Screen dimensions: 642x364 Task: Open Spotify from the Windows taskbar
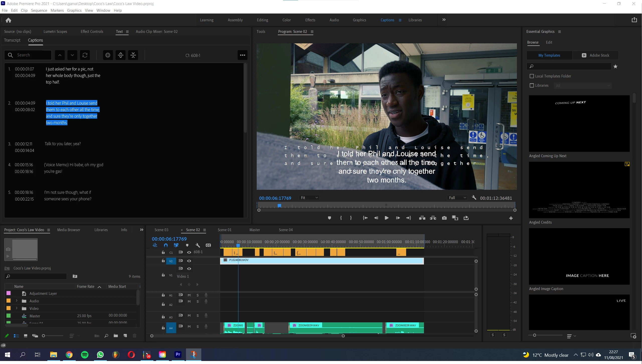point(85,355)
